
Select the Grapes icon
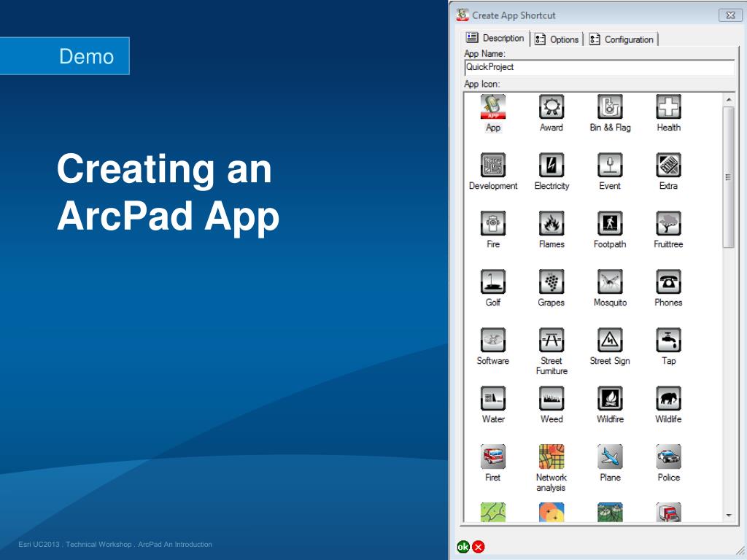pos(551,281)
